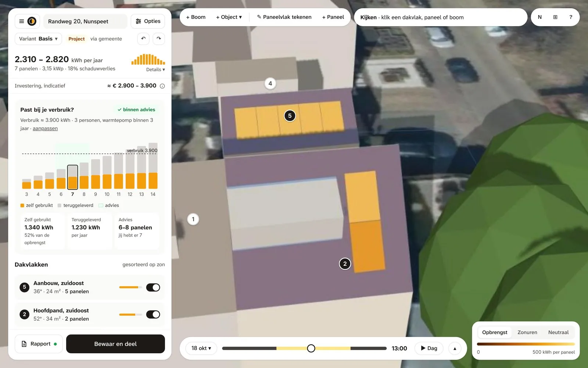Select the 14 panels bar in chart
Image resolution: width=588 pixels, height=368 pixels.
(153, 166)
